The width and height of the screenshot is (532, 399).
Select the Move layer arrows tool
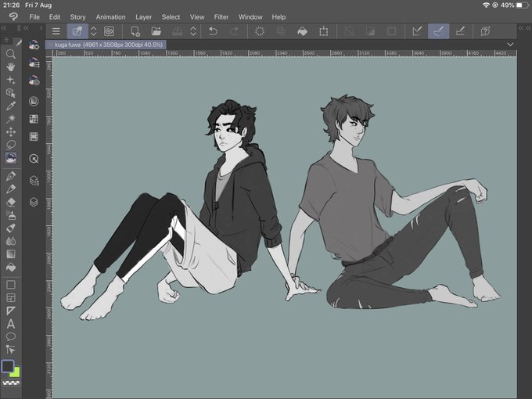pyautogui.click(x=11, y=131)
